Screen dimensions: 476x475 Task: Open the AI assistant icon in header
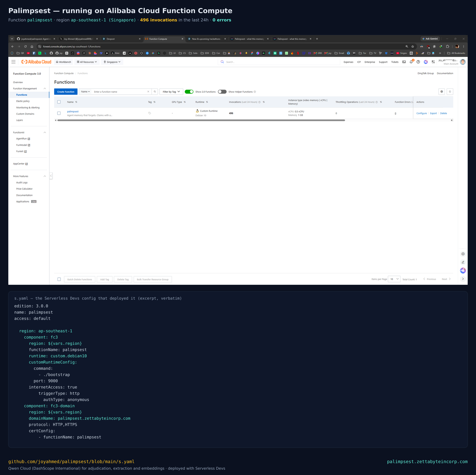(x=425, y=62)
